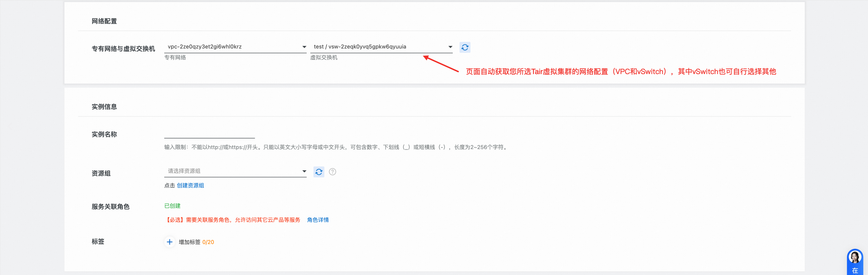Click the plus icon to add tag
This screenshot has width=868, height=275.
[170, 242]
